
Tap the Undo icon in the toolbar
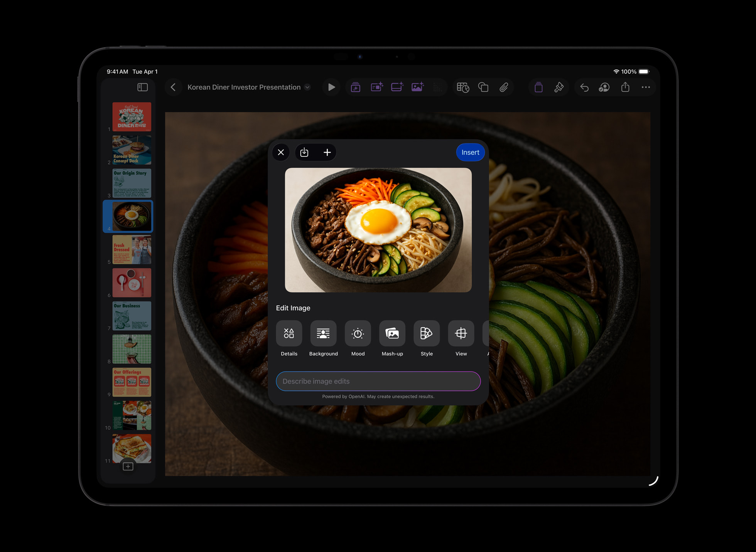tap(584, 87)
